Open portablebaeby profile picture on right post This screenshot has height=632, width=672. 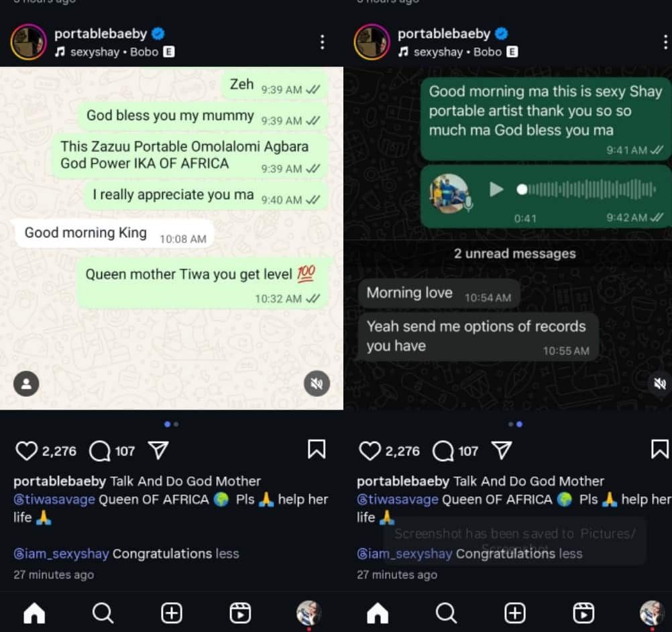click(x=372, y=42)
